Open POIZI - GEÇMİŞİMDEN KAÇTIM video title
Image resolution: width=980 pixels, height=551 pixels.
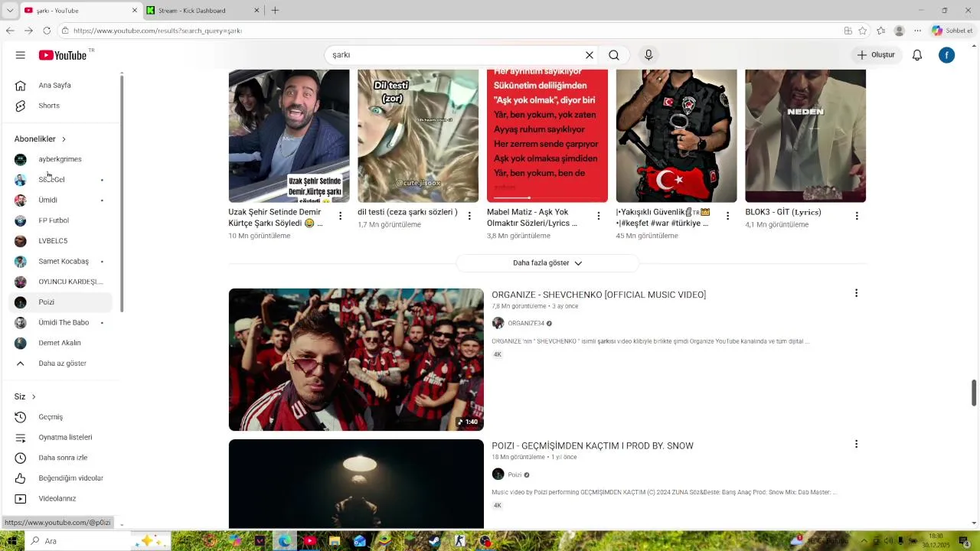point(593,445)
